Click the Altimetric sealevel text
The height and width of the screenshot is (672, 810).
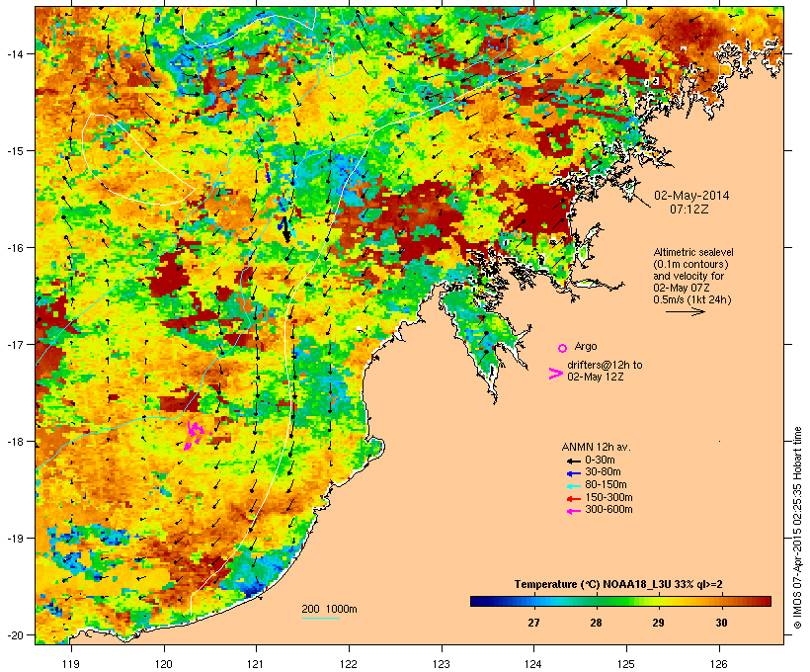[693, 252]
